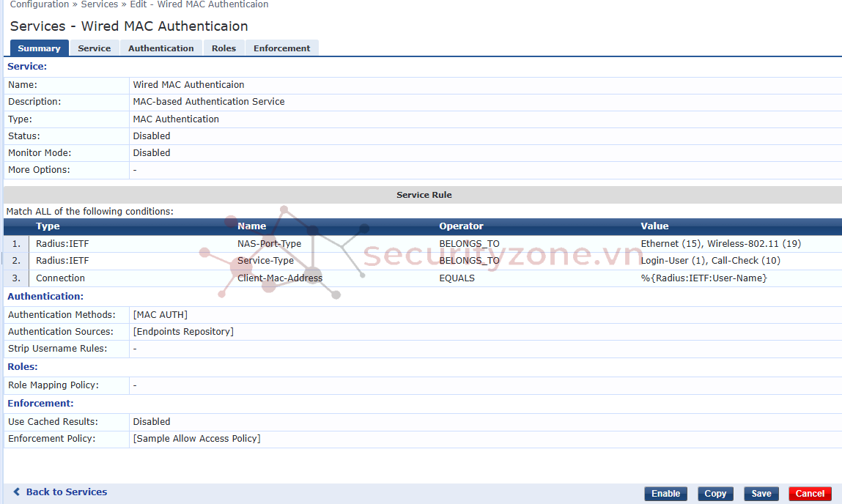Select the Roles tab
This screenshot has height=504, width=842.
point(224,48)
